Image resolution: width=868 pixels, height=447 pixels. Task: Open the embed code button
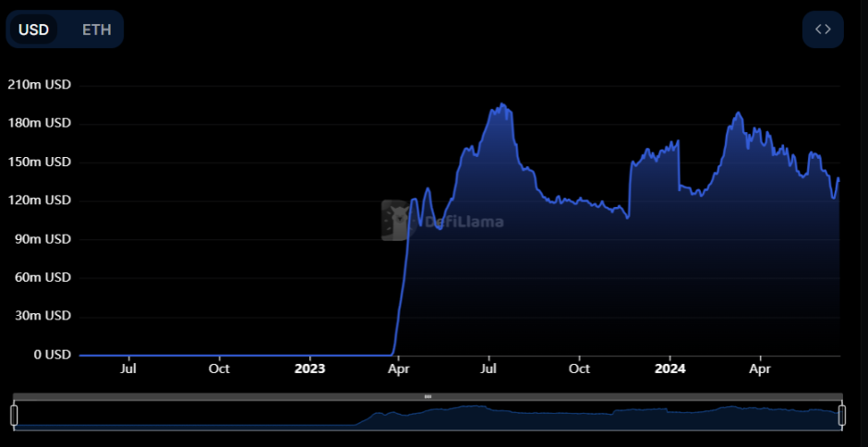pyautogui.click(x=822, y=30)
